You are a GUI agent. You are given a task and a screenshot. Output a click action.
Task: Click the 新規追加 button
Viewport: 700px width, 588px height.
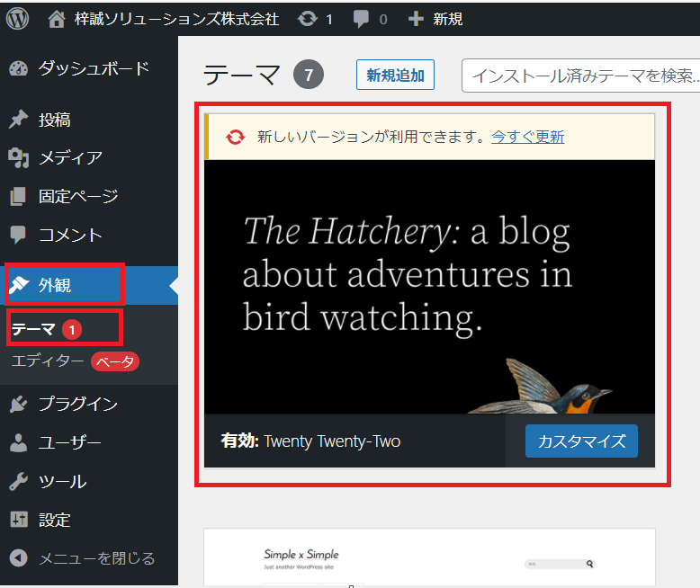[x=395, y=76]
